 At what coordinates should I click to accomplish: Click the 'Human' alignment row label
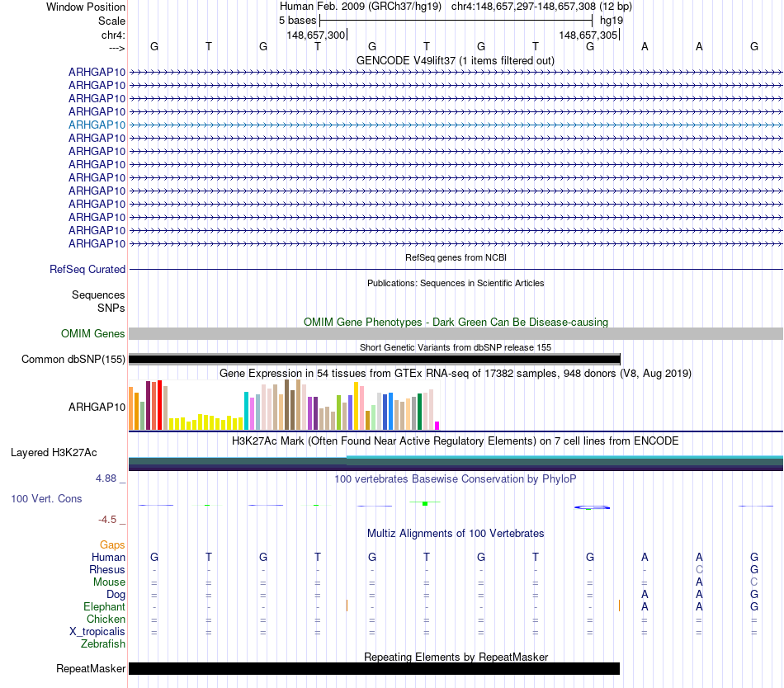point(108,557)
